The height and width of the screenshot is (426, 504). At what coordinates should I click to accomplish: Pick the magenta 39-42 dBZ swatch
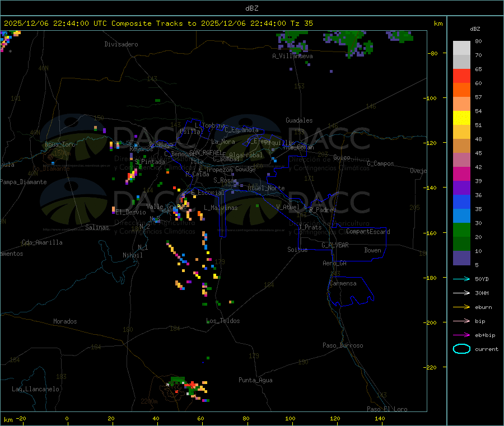click(x=461, y=174)
